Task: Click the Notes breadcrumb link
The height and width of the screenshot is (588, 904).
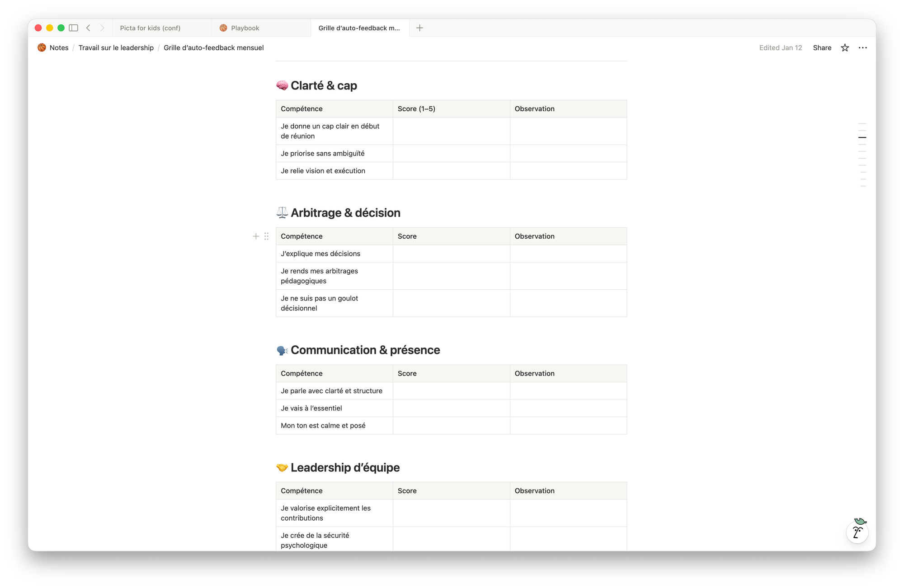Action: (x=59, y=48)
